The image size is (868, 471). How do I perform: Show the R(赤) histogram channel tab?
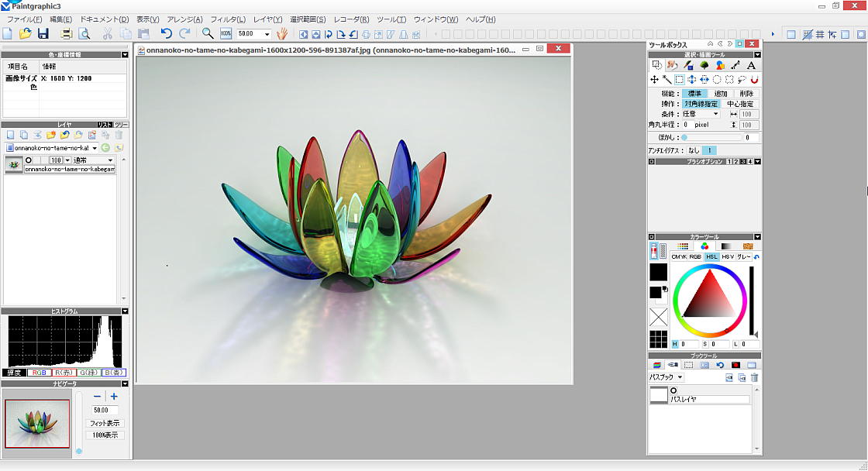click(64, 373)
